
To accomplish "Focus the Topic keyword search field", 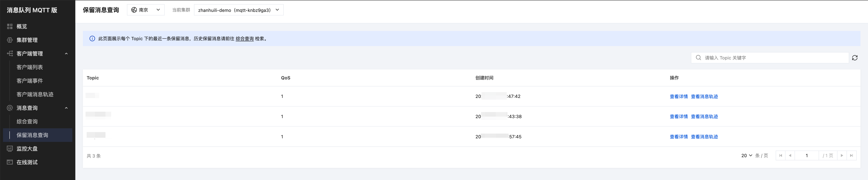I will (x=770, y=58).
